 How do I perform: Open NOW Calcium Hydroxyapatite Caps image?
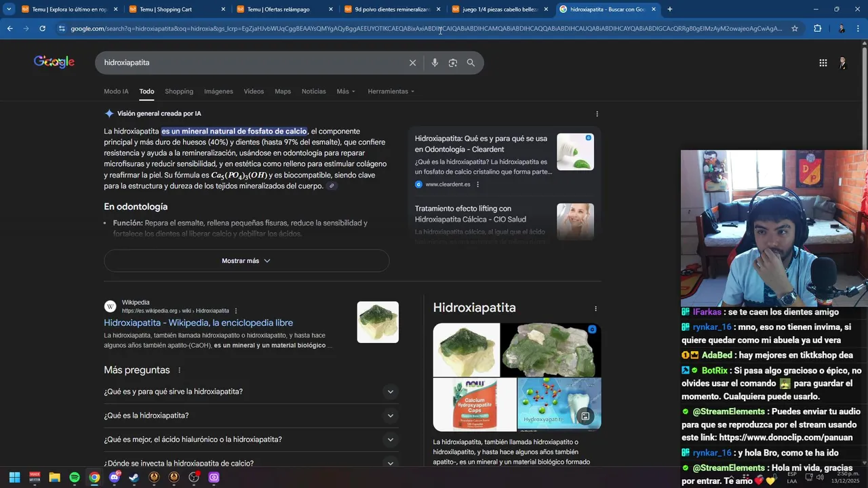pyautogui.click(x=475, y=405)
